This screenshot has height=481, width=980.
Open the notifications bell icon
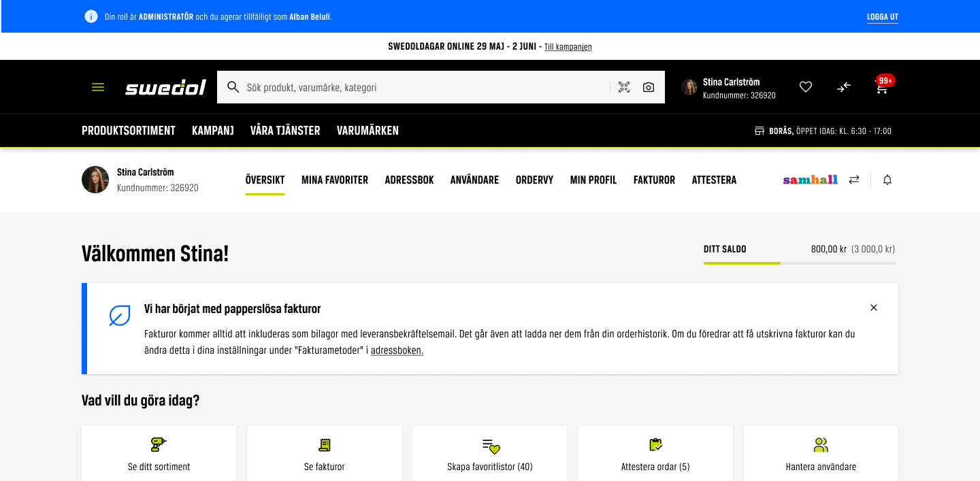(887, 180)
